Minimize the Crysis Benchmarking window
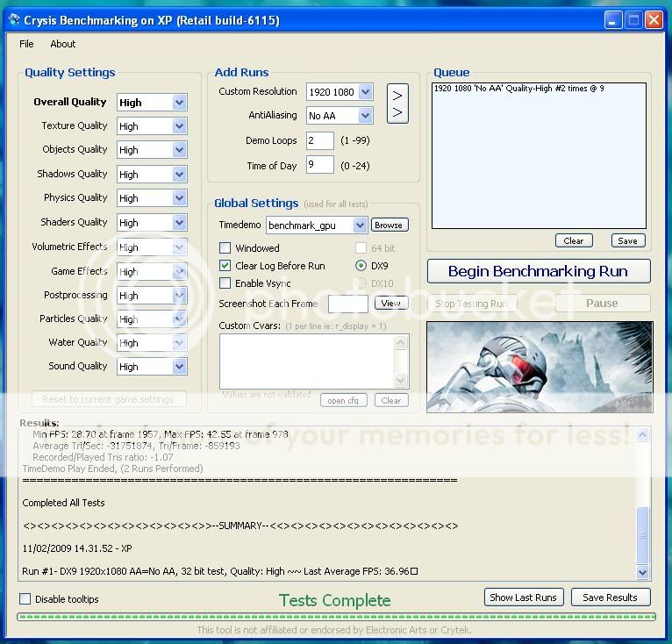This screenshot has height=644, width=672. [613, 20]
